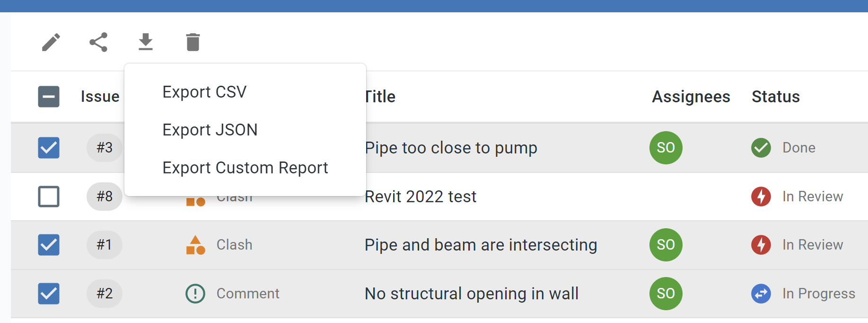The image size is (868, 323).
Task: Click the trash delete icon
Action: tap(193, 42)
